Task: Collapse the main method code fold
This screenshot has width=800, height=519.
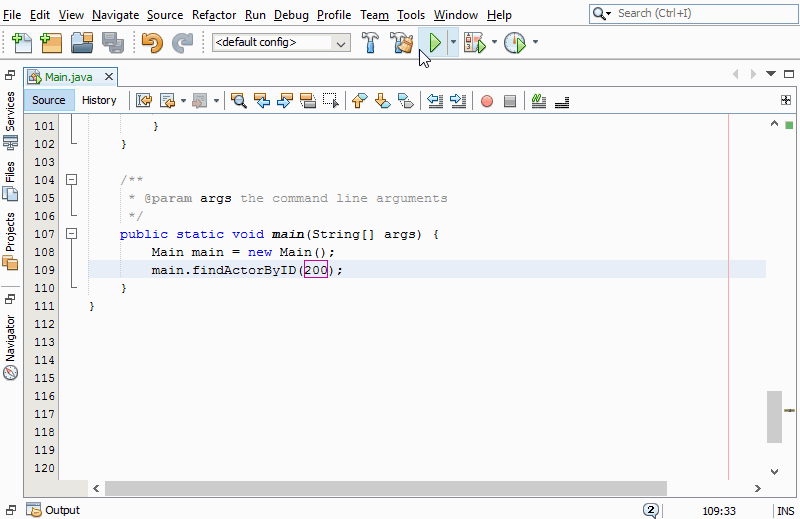Action: [71, 234]
